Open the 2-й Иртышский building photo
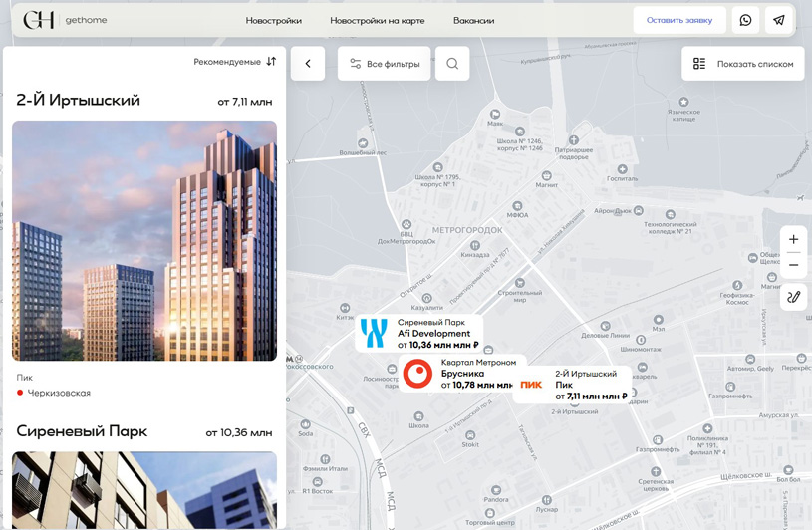 tap(144, 240)
